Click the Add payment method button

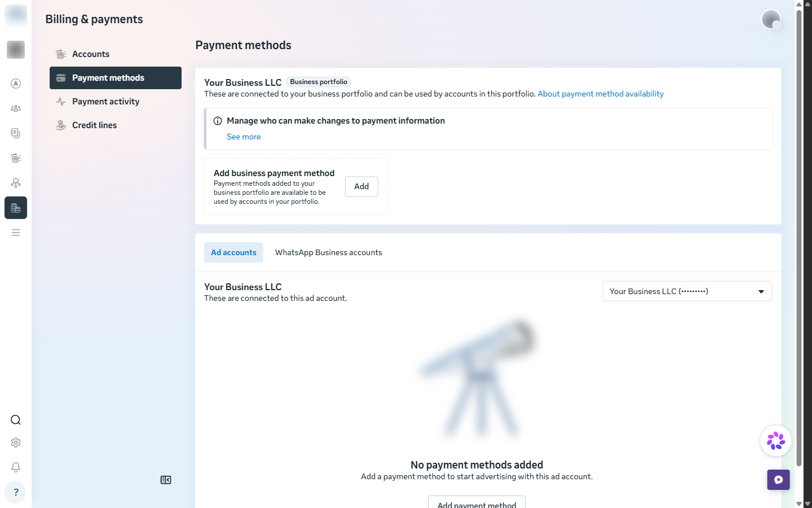(x=477, y=502)
